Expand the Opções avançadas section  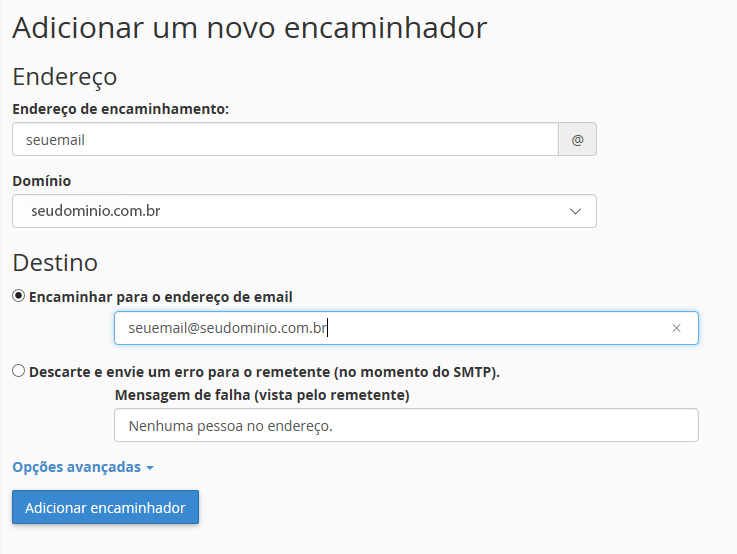tap(83, 467)
